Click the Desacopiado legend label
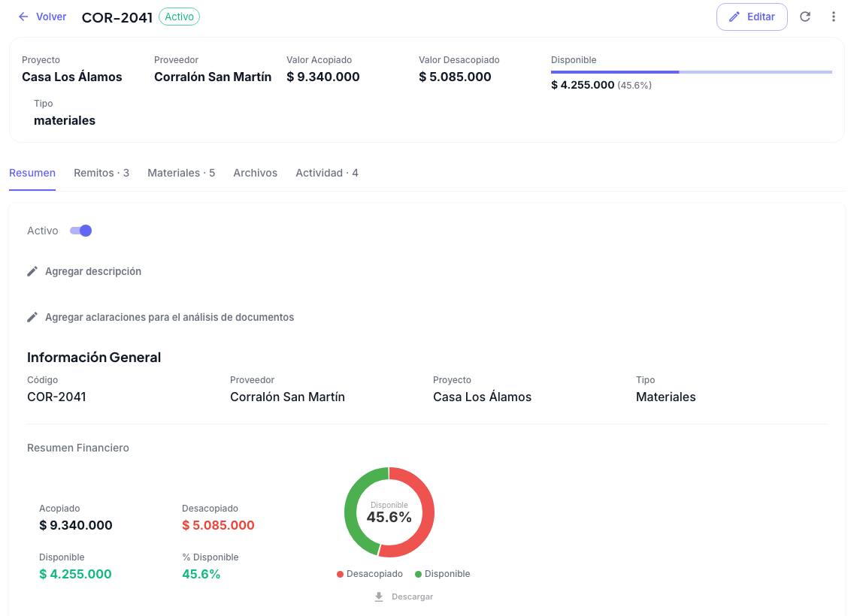854x616 pixels. click(374, 574)
